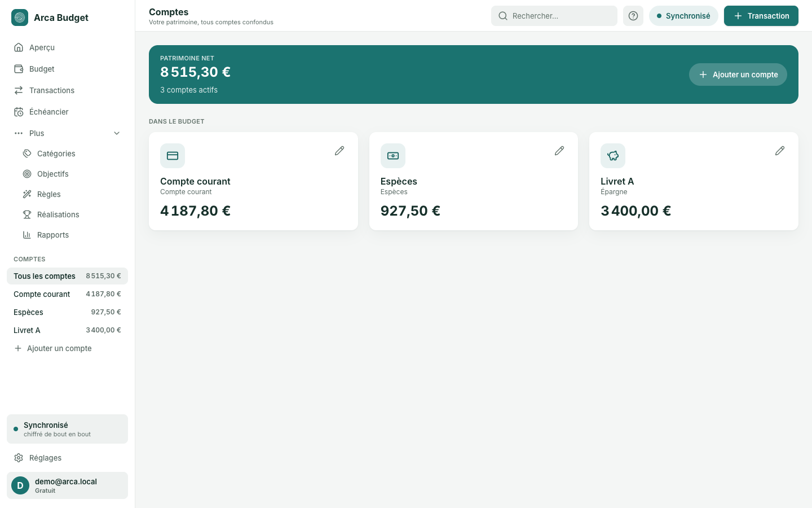Click the Réglages gear icon
Screen dimensions: 812x508
pos(19,458)
